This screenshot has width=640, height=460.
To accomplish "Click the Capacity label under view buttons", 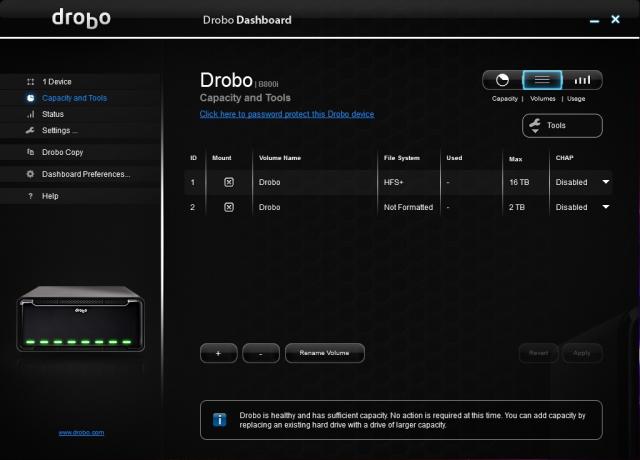I will pyautogui.click(x=504, y=99).
